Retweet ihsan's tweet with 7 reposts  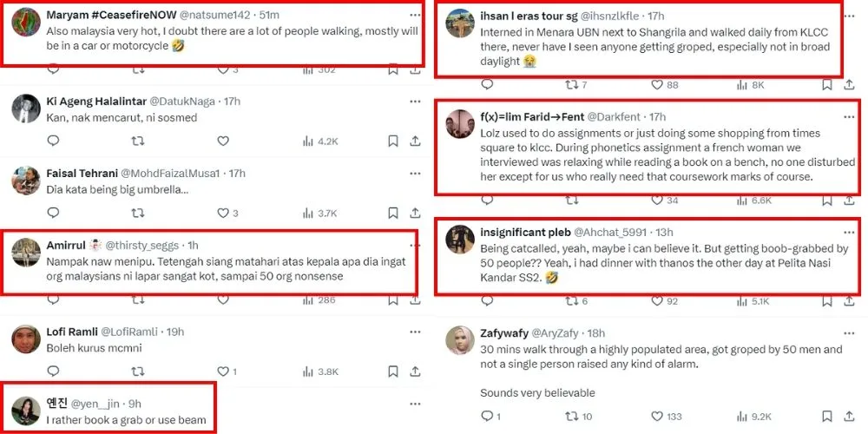[571, 85]
